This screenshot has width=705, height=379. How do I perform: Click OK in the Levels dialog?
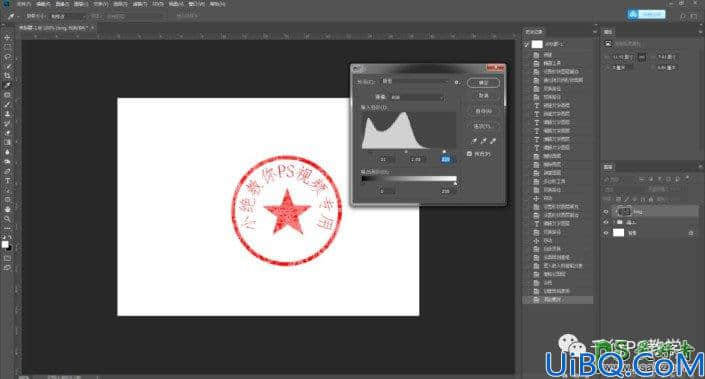point(483,83)
